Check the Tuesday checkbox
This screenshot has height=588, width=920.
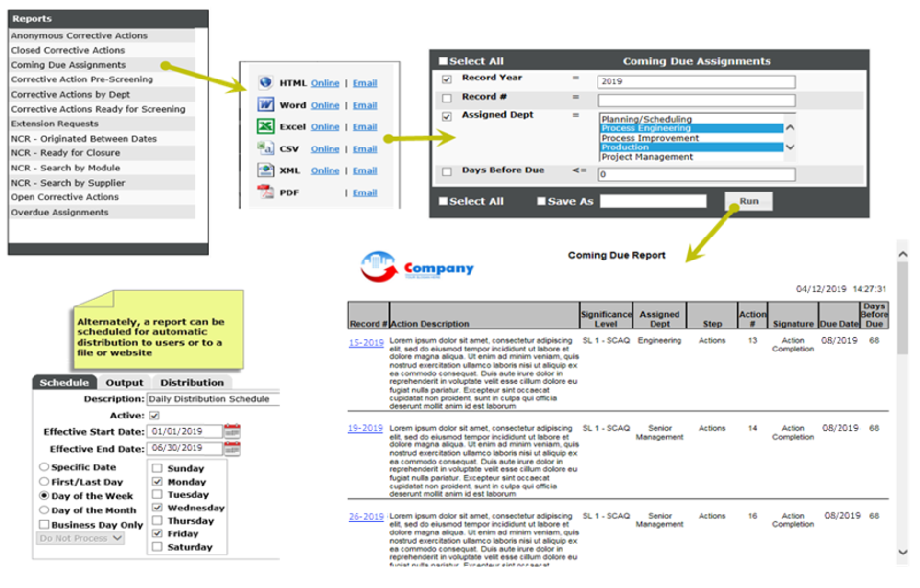pos(158,494)
